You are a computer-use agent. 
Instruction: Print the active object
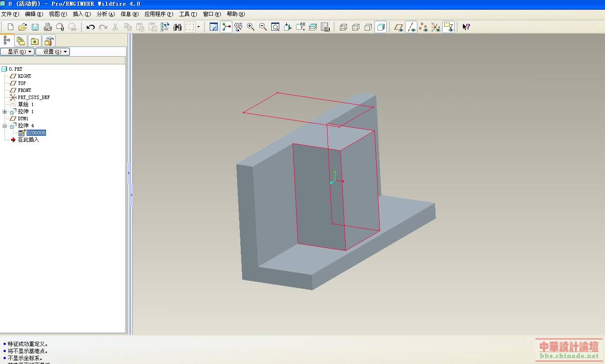click(48, 27)
